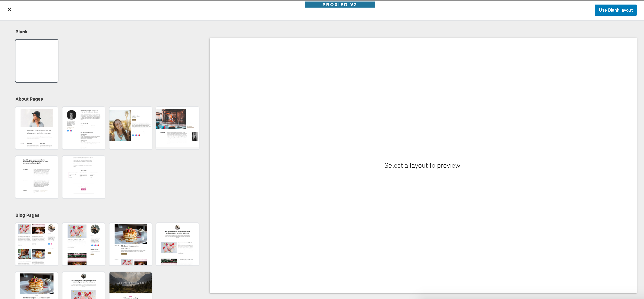
Task: Pick Blog layout with Eat Dessert First heading
Action: (x=177, y=244)
